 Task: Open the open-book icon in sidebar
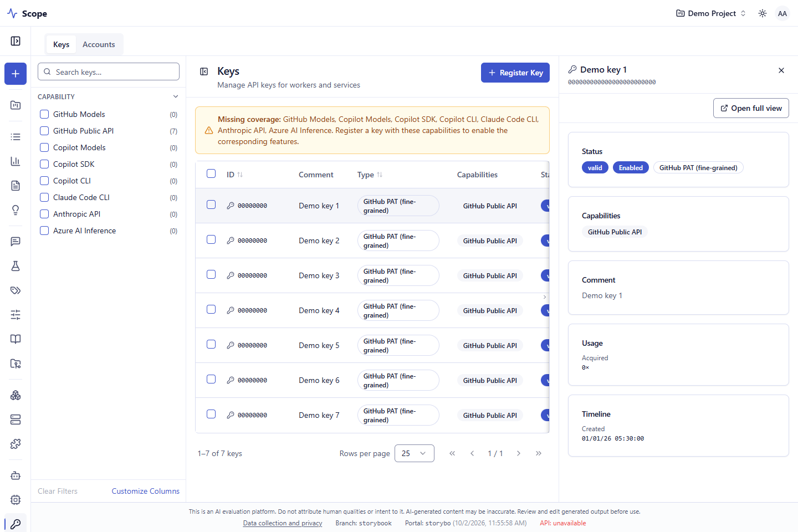click(x=16, y=339)
